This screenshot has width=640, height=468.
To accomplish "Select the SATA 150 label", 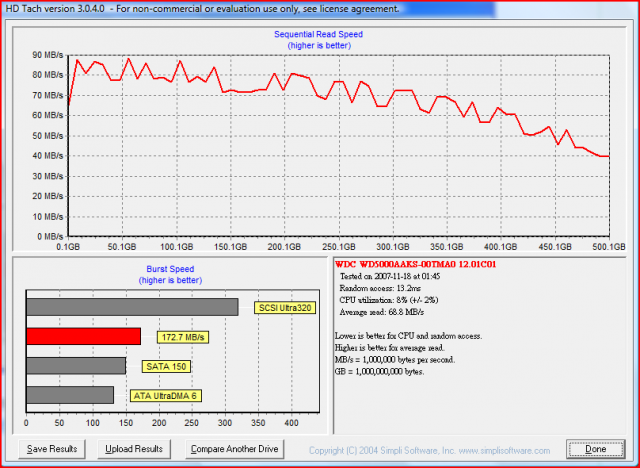I will pos(166,366).
